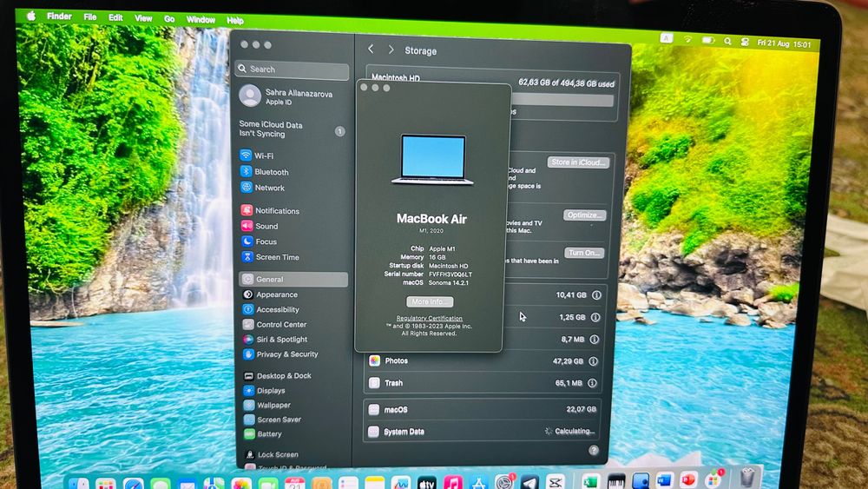The image size is (868, 489).
Task: Click the Search field in System Settings
Action: [293, 69]
